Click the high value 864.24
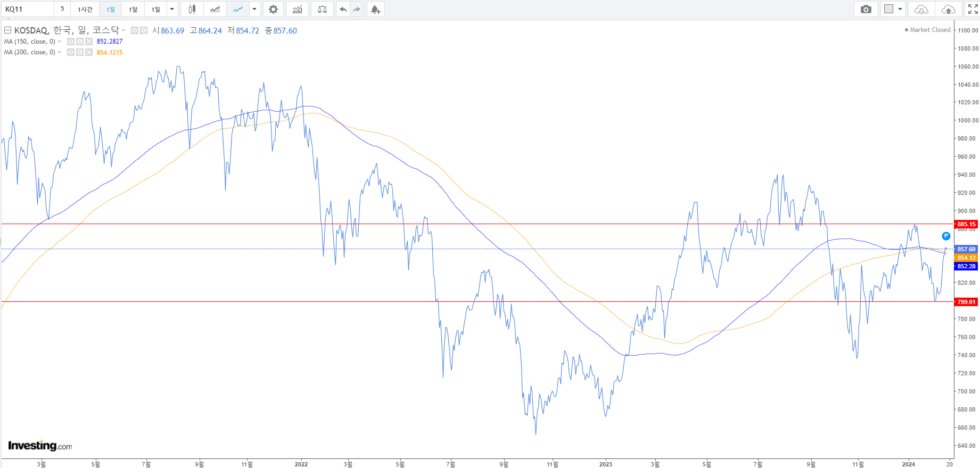980x468 pixels. [210, 31]
